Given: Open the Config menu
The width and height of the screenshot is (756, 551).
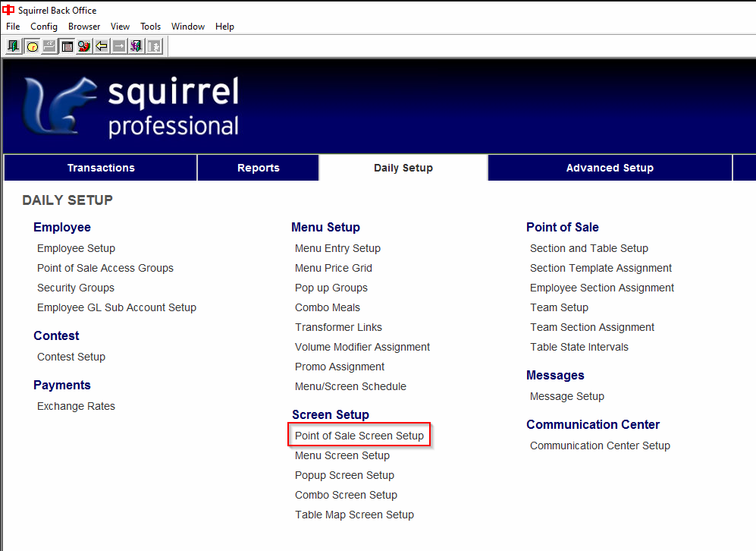Looking at the screenshot, I should pyautogui.click(x=44, y=27).
